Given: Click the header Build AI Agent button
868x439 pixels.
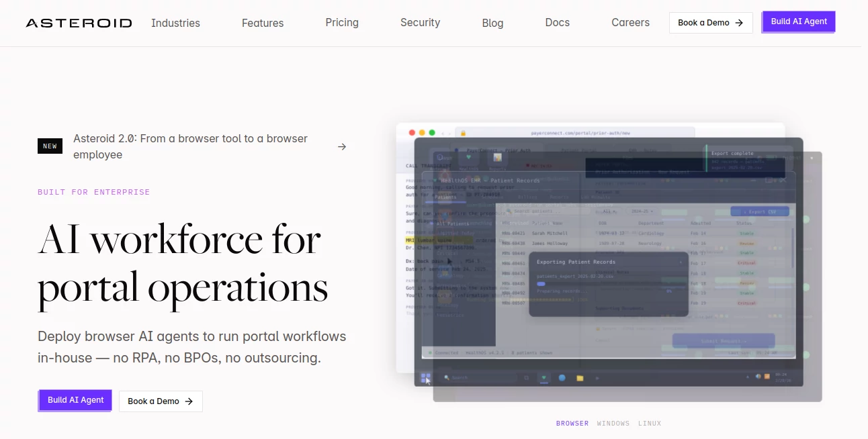Looking at the screenshot, I should coord(799,21).
